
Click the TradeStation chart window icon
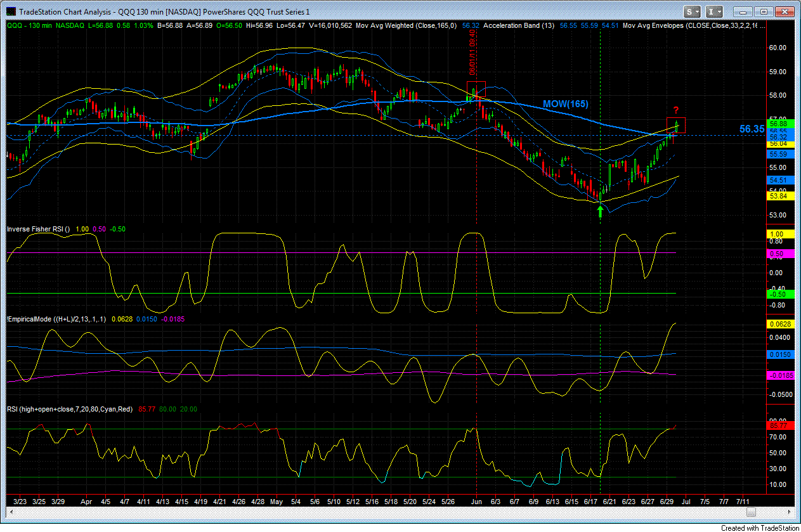[11, 11]
